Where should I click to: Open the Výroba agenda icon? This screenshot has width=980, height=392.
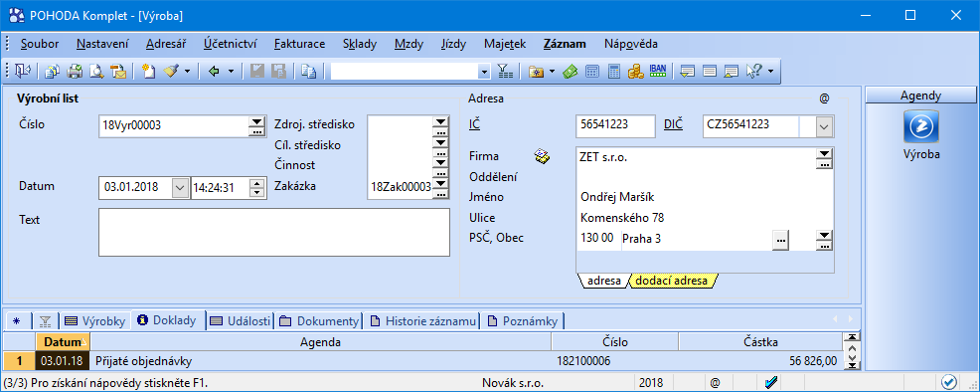point(920,127)
